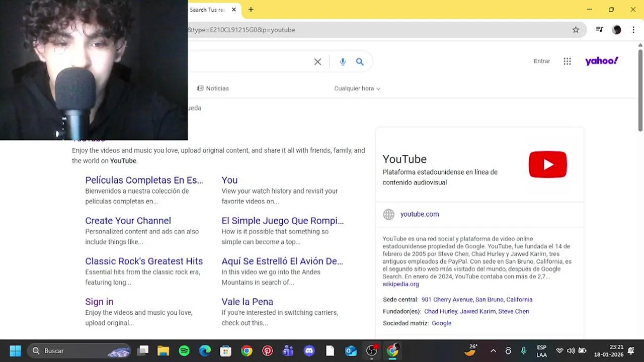Close the Search tab
Image resolution: width=644 pixels, height=362 pixels.
234,10
